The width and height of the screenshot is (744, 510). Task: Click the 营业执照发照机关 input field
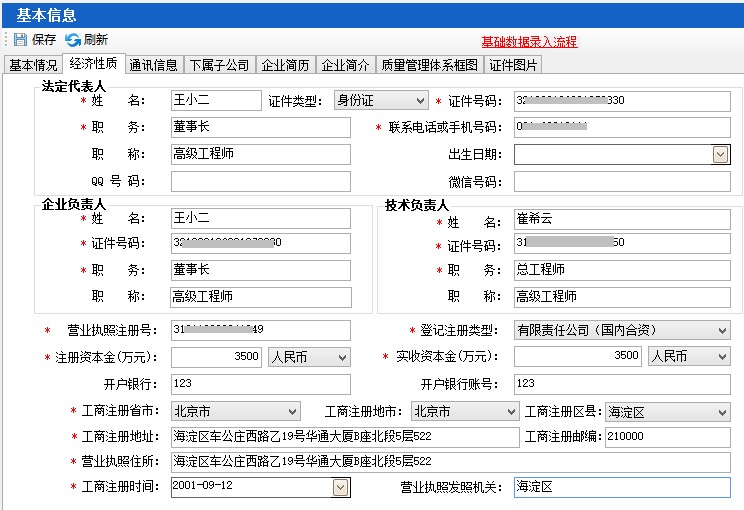(622, 487)
